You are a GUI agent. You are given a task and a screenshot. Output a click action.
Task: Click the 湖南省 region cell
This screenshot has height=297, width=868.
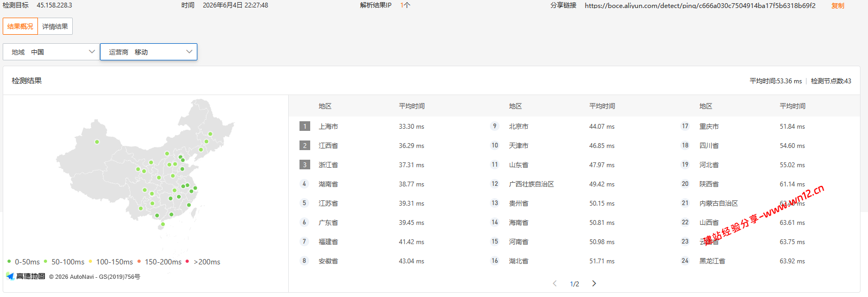328,184
